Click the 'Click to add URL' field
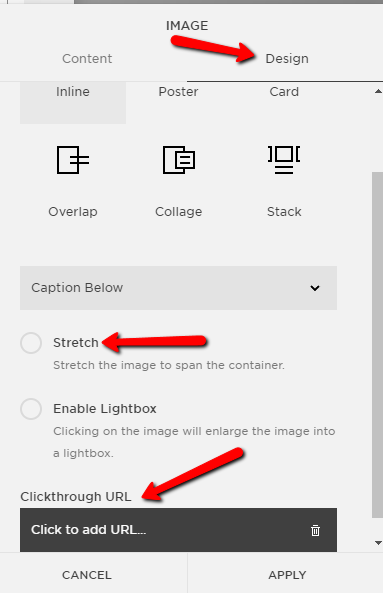The image size is (383, 593). (178, 530)
